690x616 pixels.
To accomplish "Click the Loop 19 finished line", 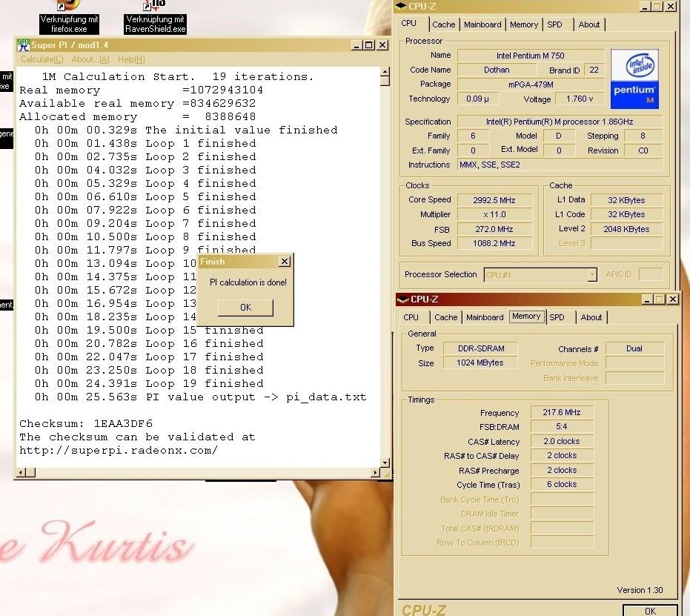I will pos(149,384).
